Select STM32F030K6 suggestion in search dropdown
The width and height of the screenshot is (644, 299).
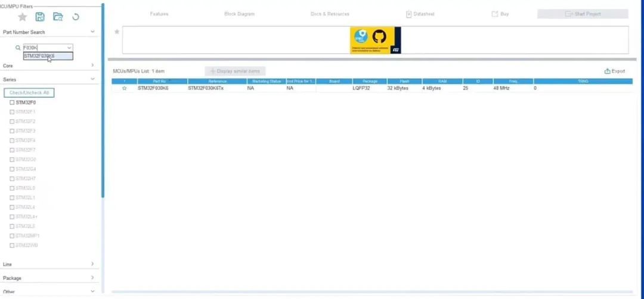pyautogui.click(x=48, y=56)
